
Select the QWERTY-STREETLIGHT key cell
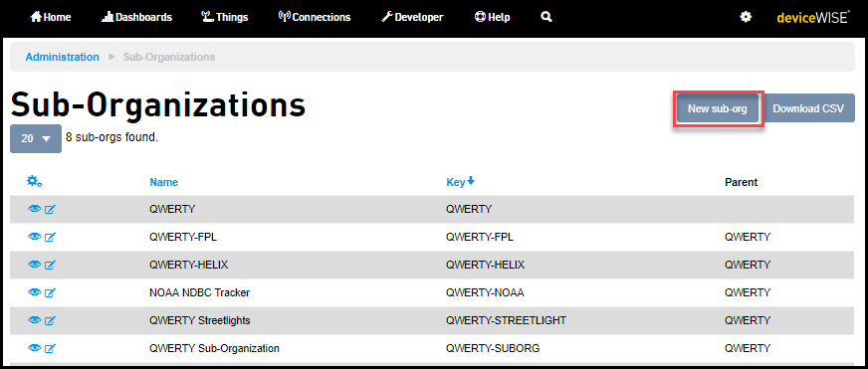point(506,320)
